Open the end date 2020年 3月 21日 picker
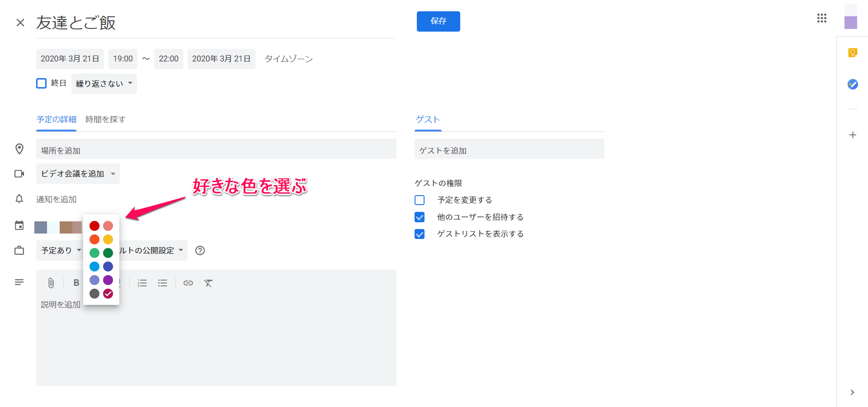868x407 pixels. pyautogui.click(x=222, y=59)
